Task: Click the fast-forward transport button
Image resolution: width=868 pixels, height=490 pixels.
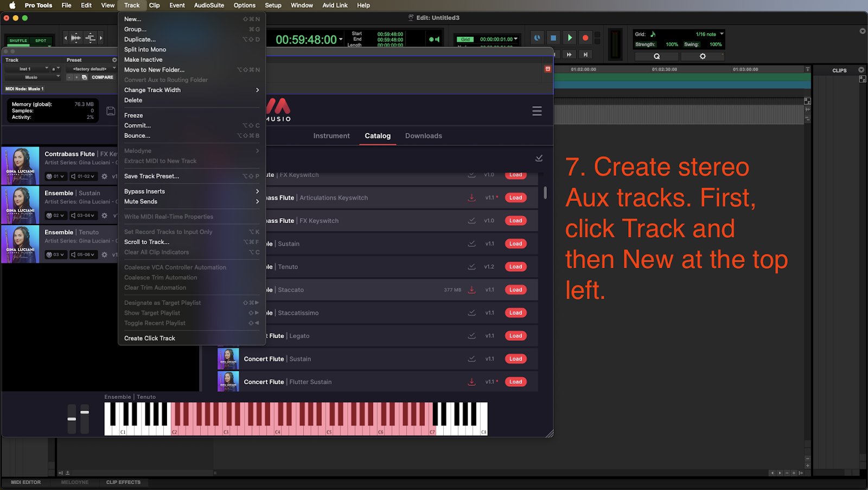Action: tap(569, 54)
